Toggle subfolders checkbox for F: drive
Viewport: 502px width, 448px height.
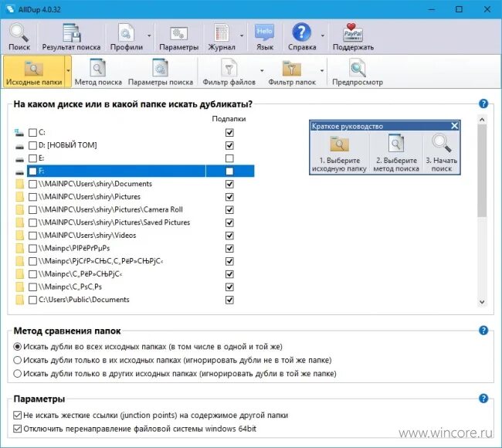click(229, 171)
